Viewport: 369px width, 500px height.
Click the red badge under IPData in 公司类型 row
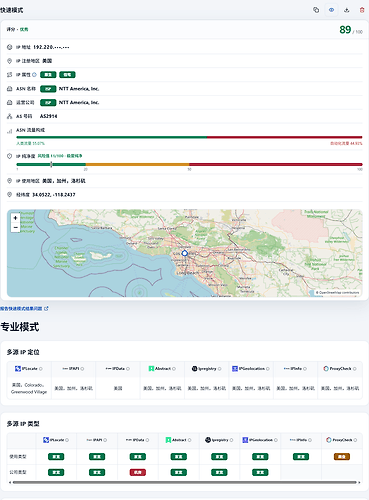click(138, 472)
